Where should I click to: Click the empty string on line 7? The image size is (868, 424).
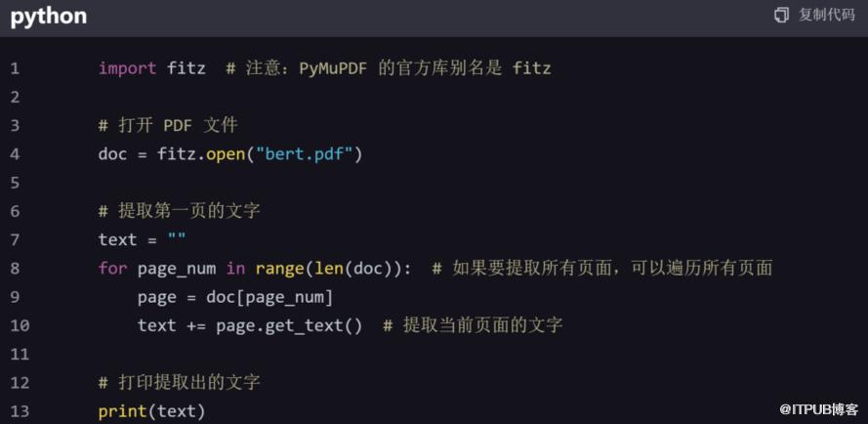click(176, 239)
